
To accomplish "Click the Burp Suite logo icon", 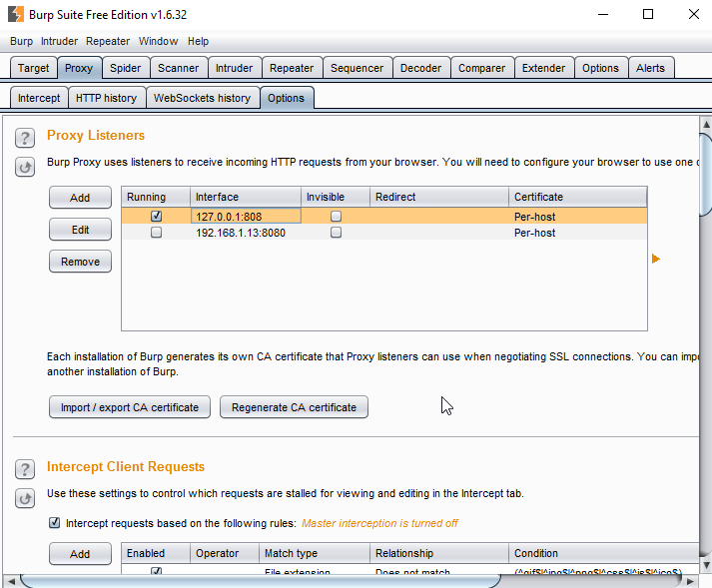I will [x=15, y=14].
